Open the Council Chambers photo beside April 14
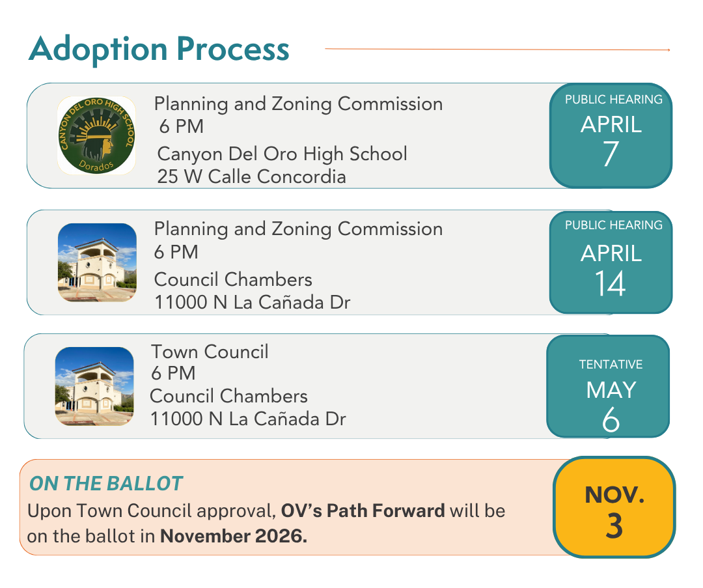The image size is (703, 588). [97, 262]
